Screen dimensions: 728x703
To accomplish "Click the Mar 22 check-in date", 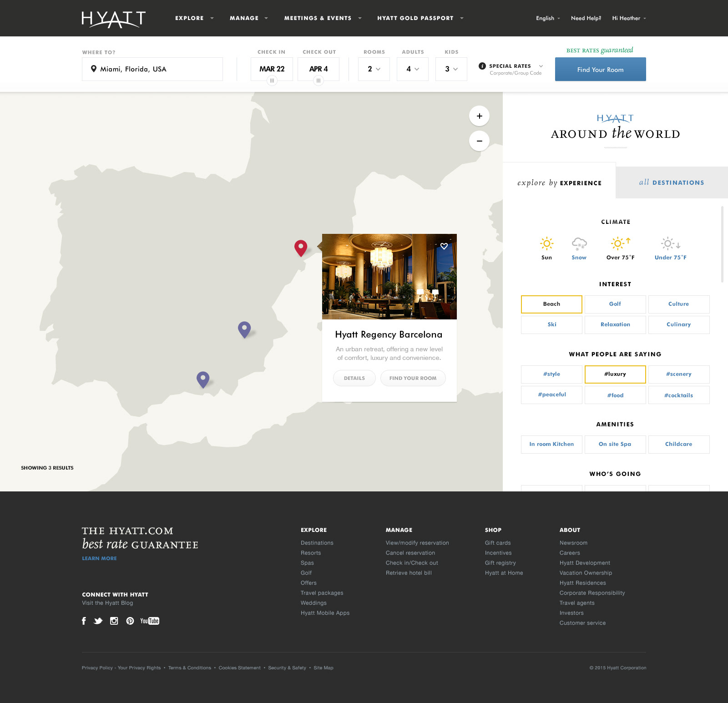I will (272, 69).
